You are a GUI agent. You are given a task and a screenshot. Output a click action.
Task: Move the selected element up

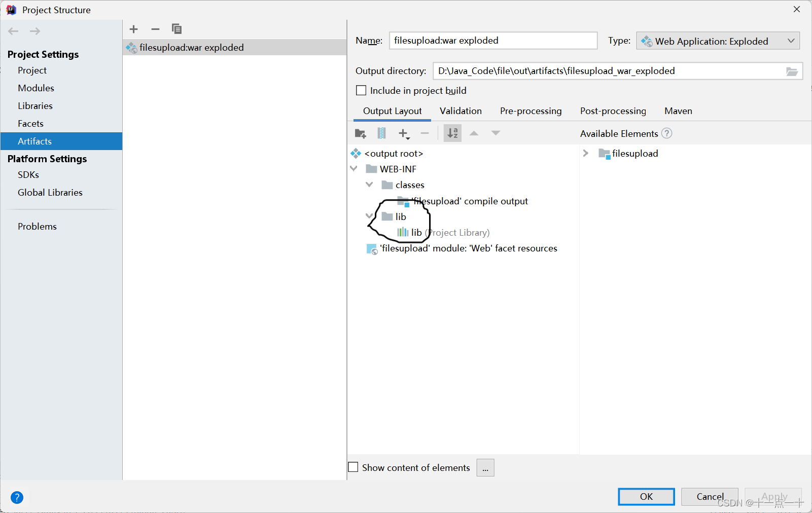pos(473,133)
